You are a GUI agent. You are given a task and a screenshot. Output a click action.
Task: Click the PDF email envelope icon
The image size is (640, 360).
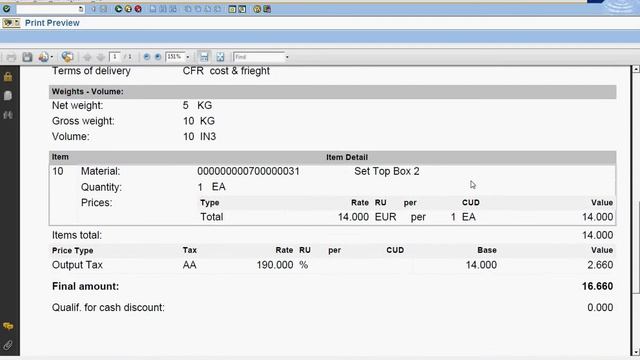pos(43,57)
